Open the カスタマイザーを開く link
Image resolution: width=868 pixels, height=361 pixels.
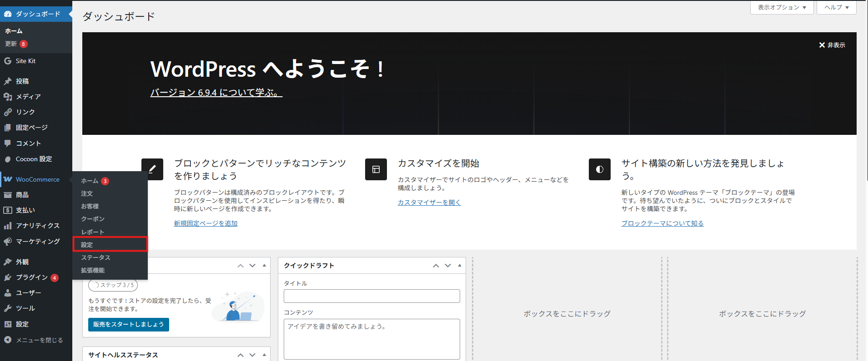tap(429, 203)
